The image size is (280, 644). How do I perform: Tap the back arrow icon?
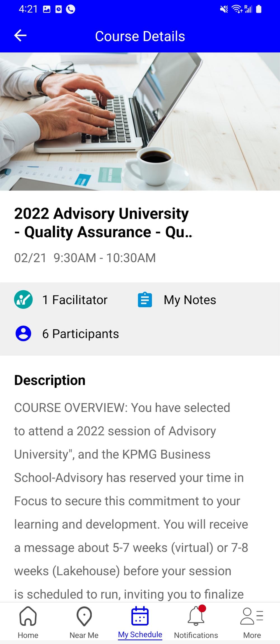pos(20,36)
